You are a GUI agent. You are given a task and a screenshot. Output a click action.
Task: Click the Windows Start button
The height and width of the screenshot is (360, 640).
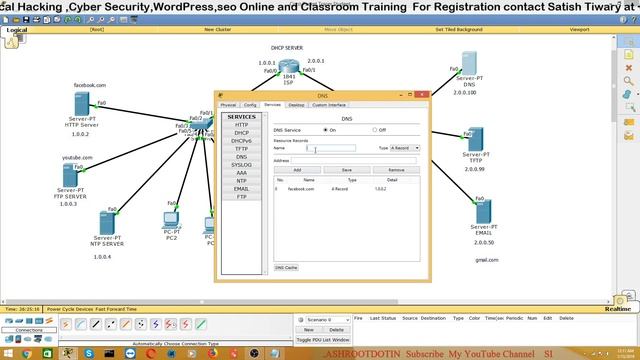pyautogui.click(x=8, y=353)
